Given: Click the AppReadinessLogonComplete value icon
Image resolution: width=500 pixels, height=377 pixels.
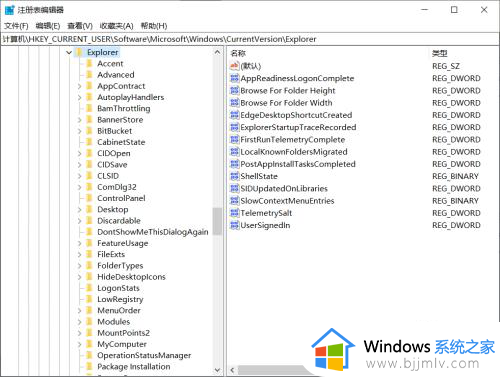Looking at the screenshot, I should 235,78.
